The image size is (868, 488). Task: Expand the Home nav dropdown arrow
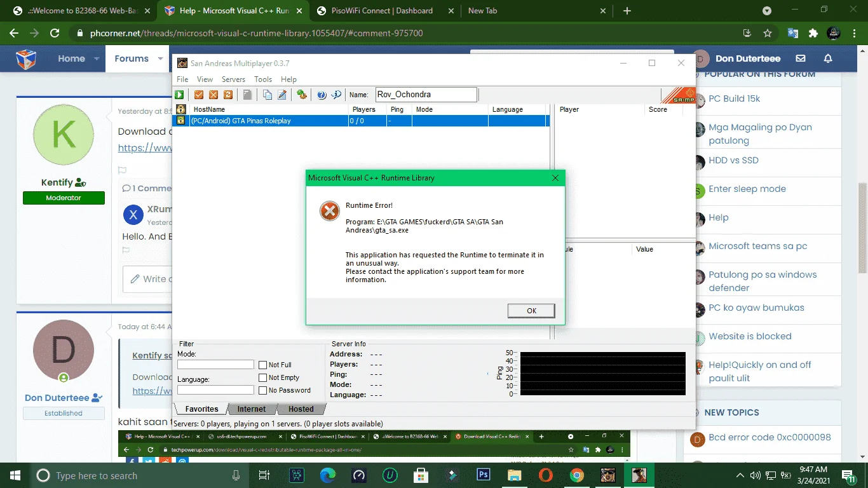pyautogui.click(x=97, y=58)
